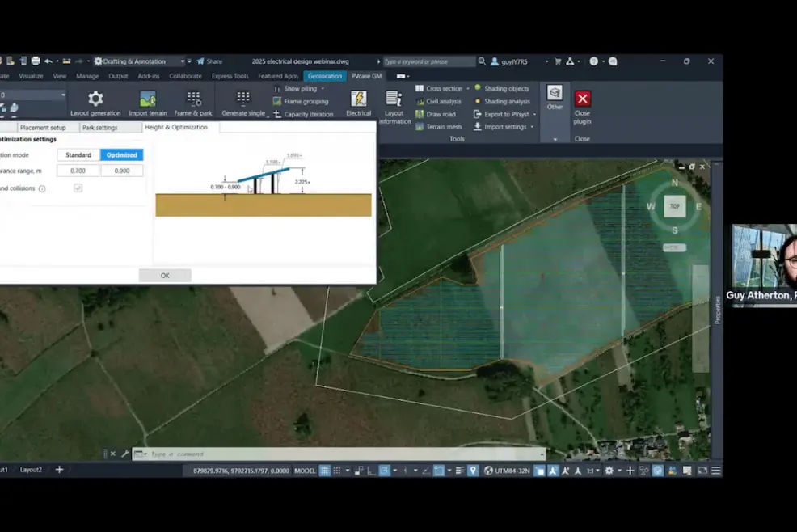The width and height of the screenshot is (797, 532).
Task: Expand the Drafting & Annotation workspace dropdown
Action: [183, 61]
